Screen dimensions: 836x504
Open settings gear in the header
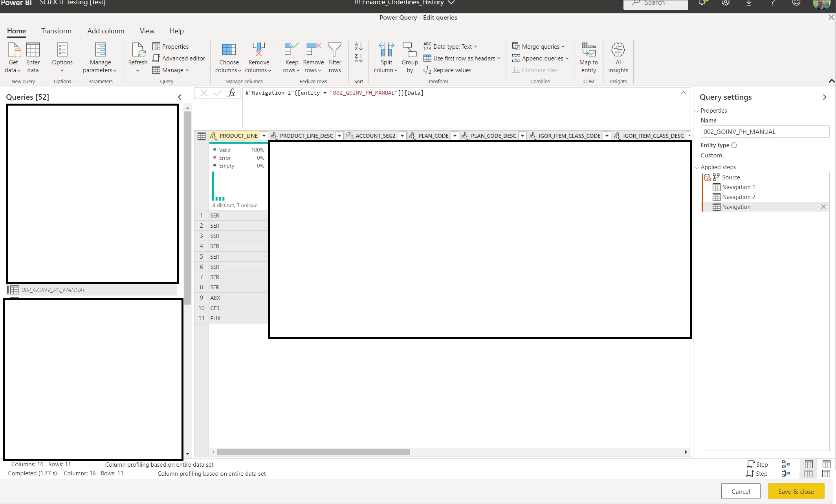point(726,3)
